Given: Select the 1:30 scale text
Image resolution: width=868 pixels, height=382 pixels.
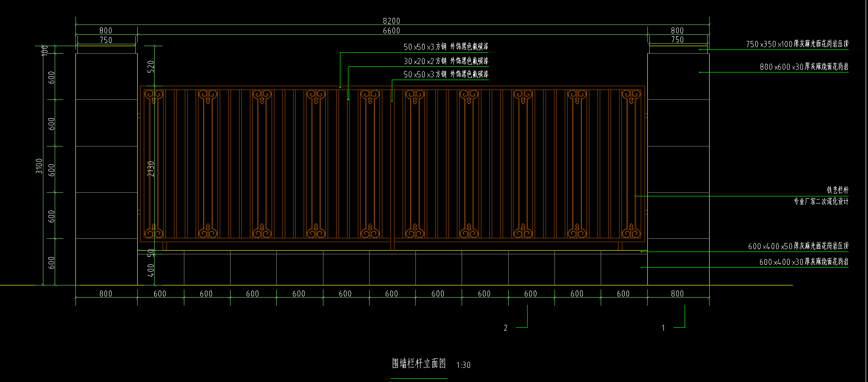Looking at the screenshot, I should 463,365.
